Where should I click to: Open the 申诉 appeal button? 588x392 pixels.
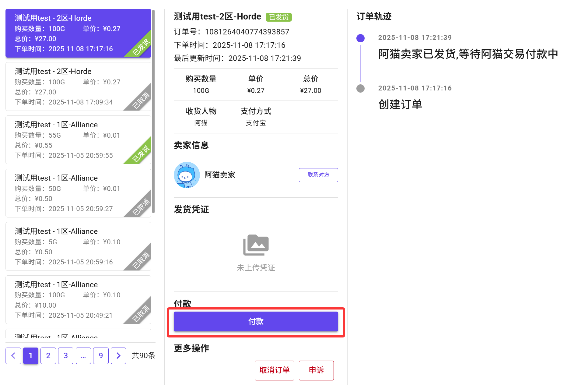[x=316, y=370]
